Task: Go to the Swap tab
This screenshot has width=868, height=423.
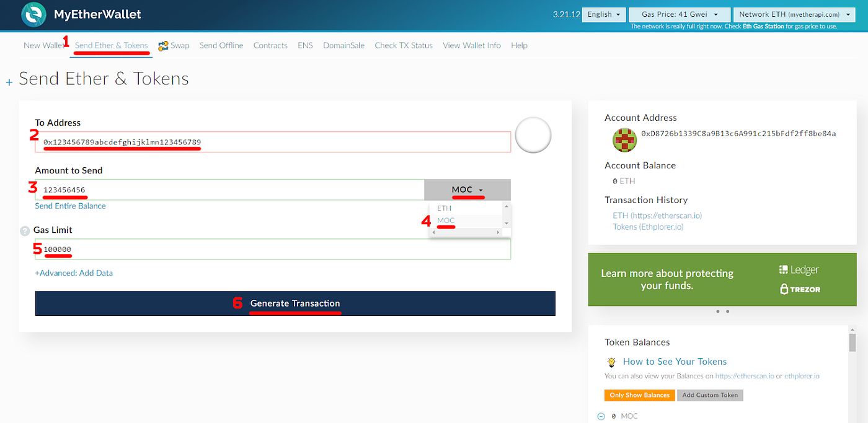Action: 180,45
